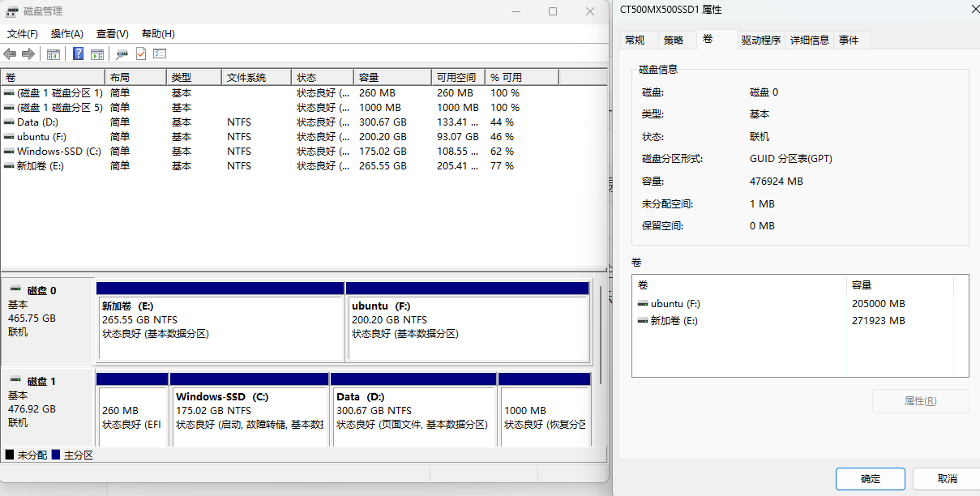The width and height of the screenshot is (980, 496).
Task: Click the red checkmark document icon
Action: point(141,53)
